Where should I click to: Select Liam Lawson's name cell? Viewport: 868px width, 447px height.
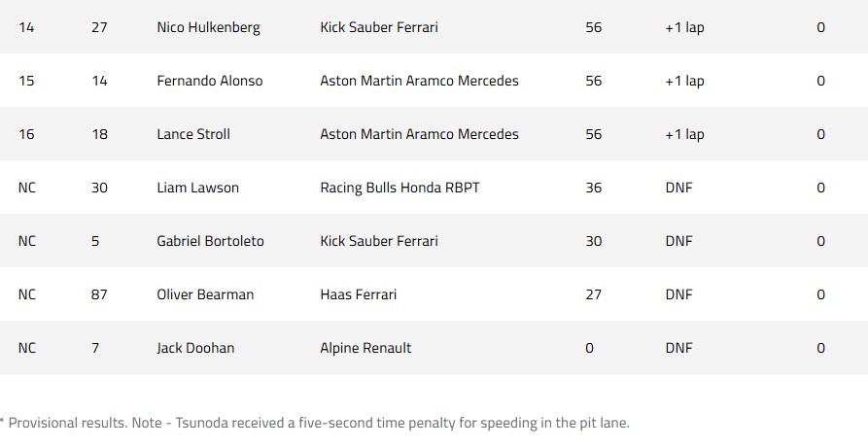point(197,188)
